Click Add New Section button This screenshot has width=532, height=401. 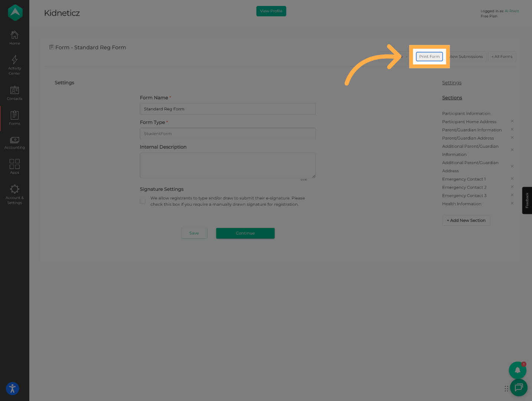(x=466, y=221)
